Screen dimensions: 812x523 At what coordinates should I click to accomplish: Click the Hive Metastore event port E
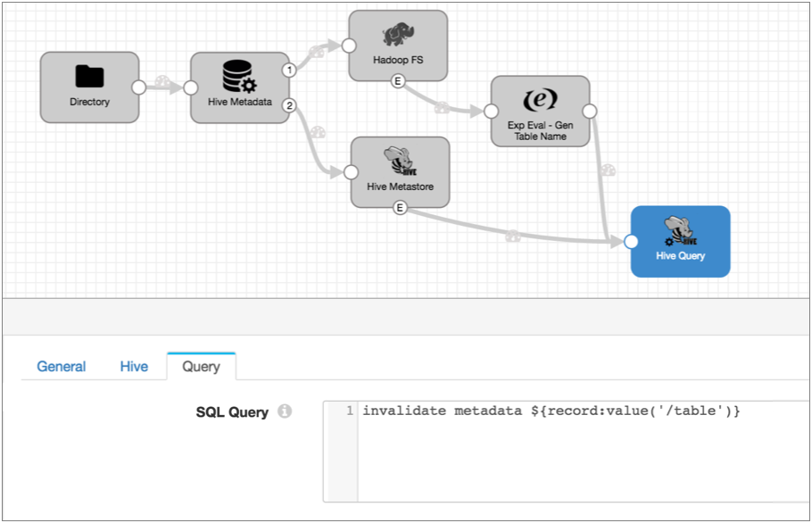click(400, 208)
